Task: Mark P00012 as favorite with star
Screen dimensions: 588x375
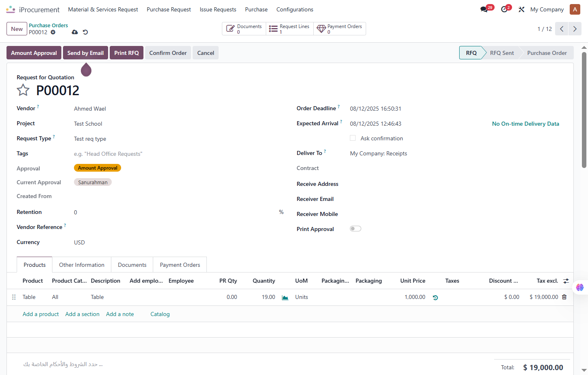Action: 23,90
